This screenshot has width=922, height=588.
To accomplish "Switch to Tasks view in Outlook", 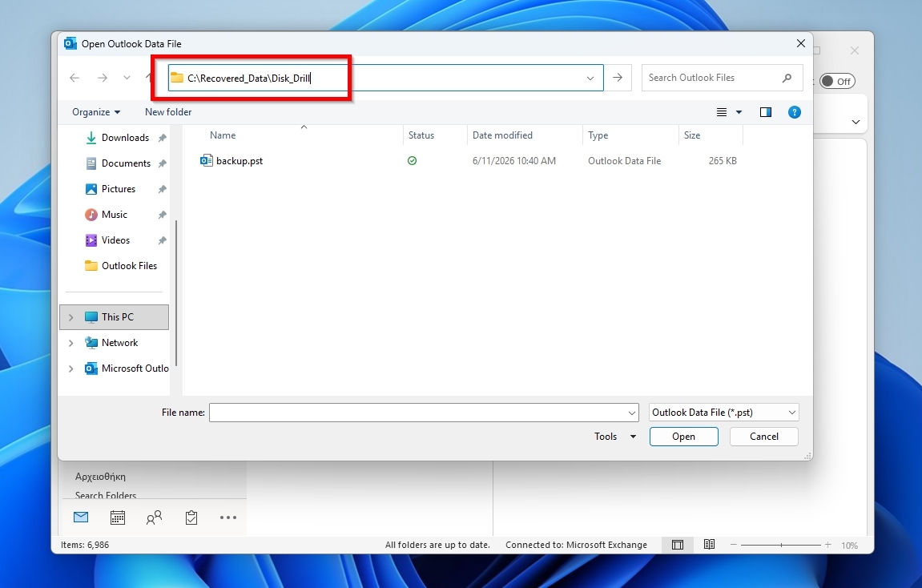I will click(191, 518).
